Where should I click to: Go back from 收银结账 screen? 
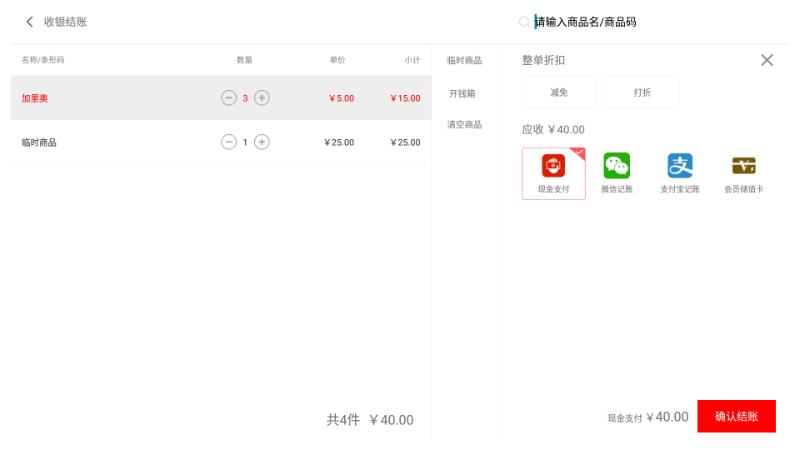(30, 22)
